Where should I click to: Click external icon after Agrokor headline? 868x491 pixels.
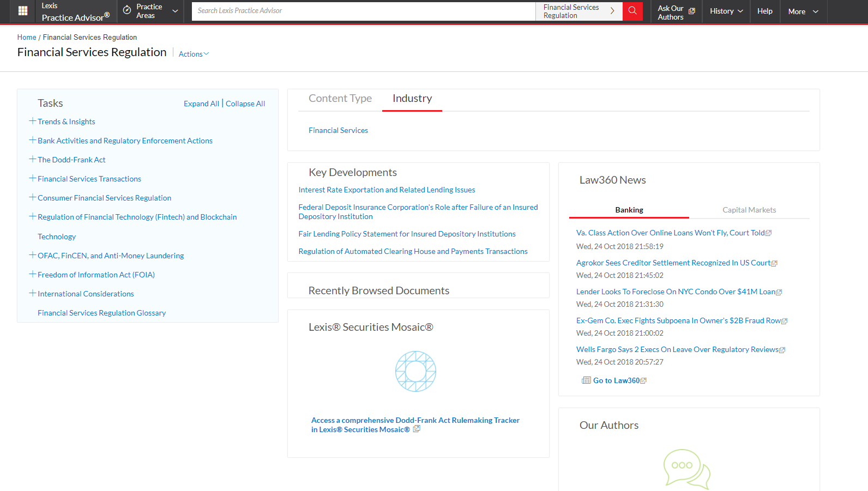click(x=774, y=263)
